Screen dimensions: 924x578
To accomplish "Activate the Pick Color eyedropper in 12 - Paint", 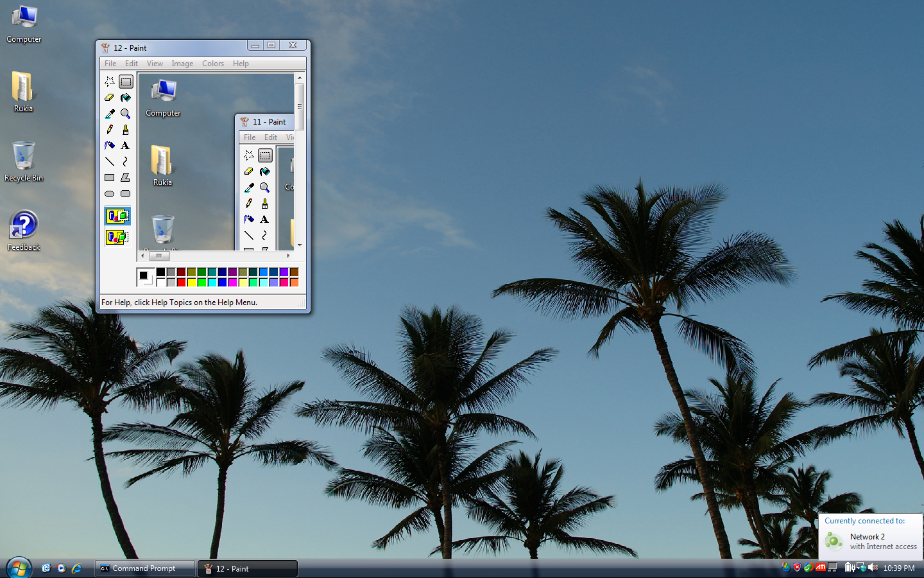I will pos(110,114).
